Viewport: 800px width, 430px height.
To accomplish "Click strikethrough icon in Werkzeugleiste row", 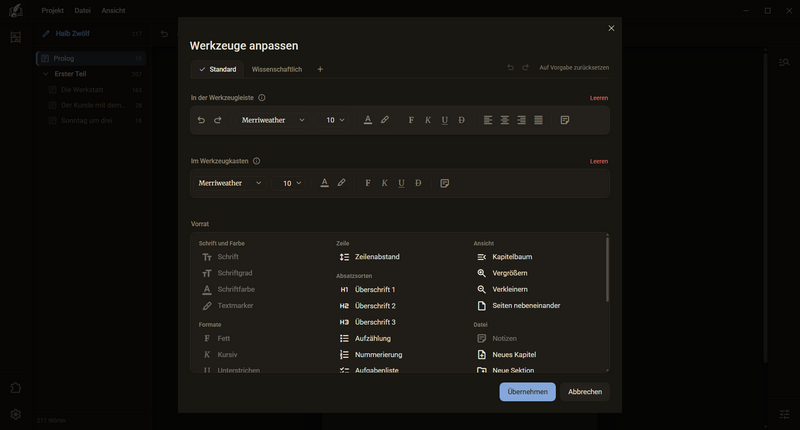I will 462,120.
